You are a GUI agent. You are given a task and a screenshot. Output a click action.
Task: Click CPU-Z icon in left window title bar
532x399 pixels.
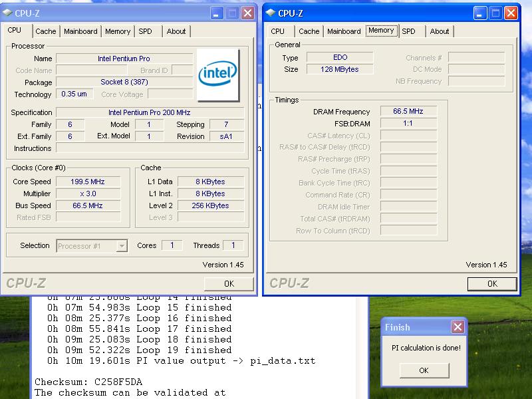click(x=7, y=13)
